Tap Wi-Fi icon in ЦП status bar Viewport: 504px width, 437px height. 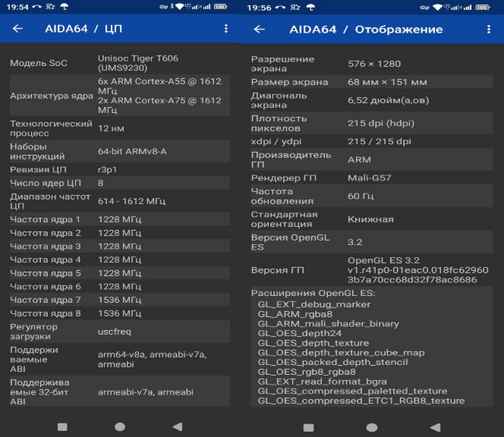[x=180, y=6]
